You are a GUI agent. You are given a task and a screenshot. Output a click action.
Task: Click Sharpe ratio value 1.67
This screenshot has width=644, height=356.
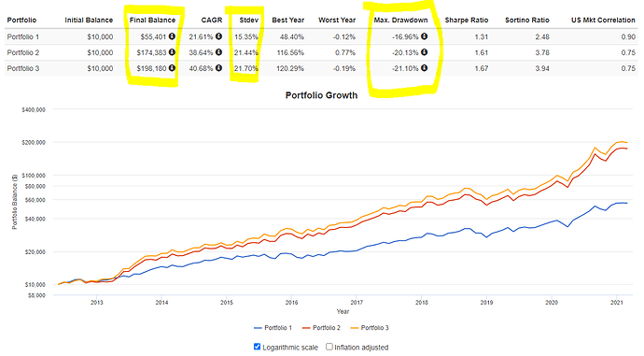tap(482, 68)
